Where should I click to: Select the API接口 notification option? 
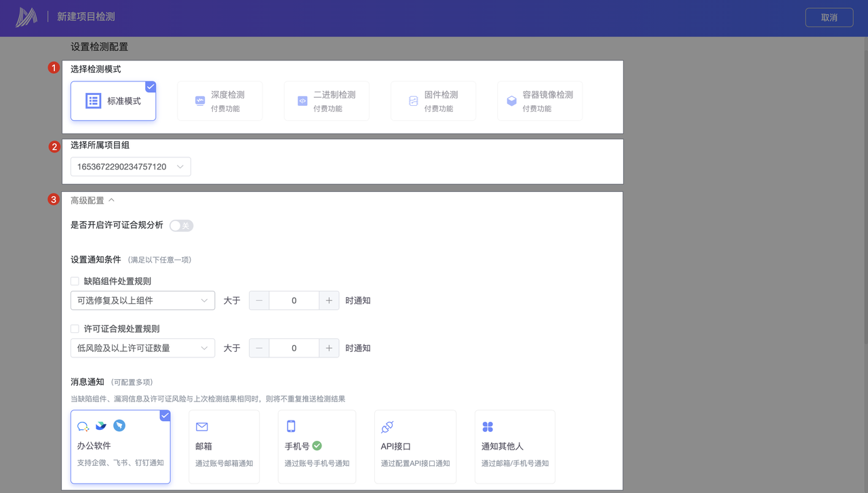point(415,446)
